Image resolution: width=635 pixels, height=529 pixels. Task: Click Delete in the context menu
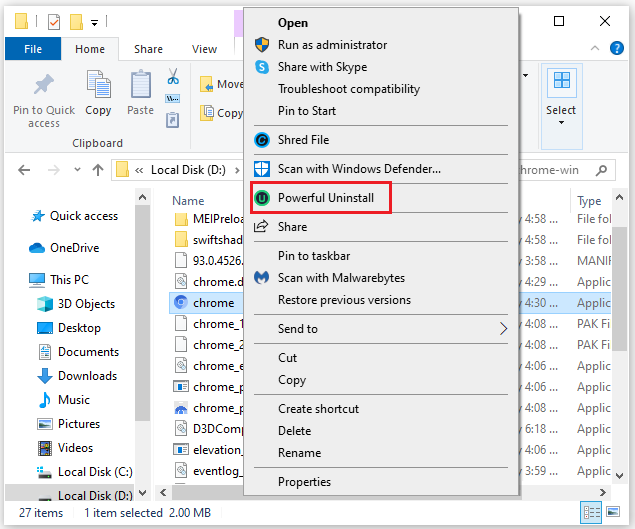[x=294, y=431]
